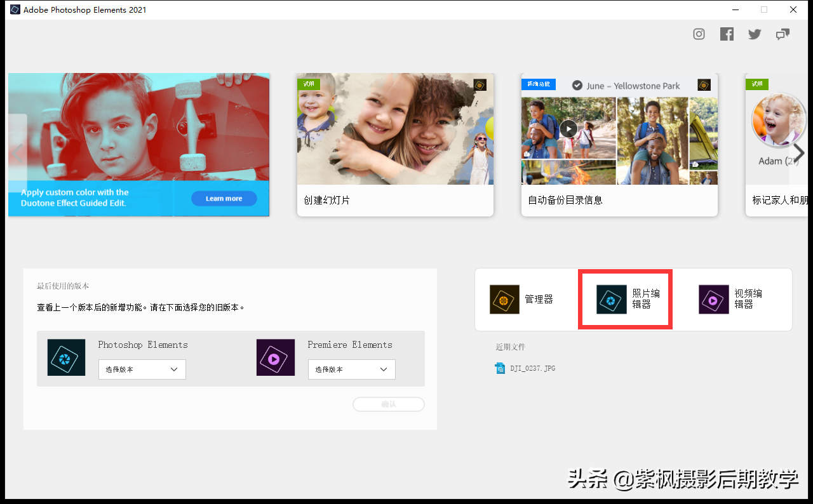
Task: Click the slideshow children collage thumbnail
Action: [x=395, y=129]
